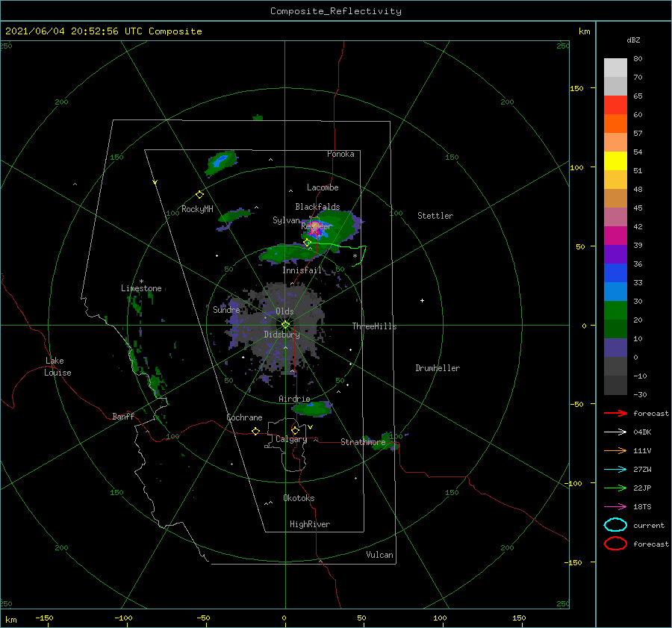Click the 'Didsbury' map label
The width and height of the screenshot is (672, 628).
point(282,335)
